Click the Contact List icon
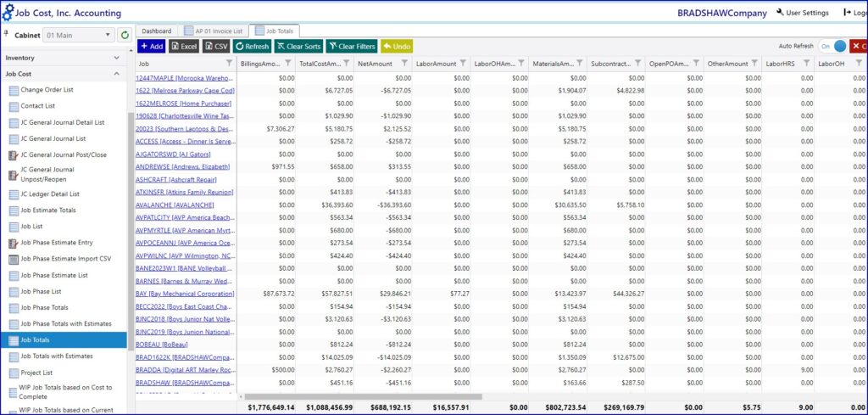This screenshot has width=868, height=415. [14, 106]
